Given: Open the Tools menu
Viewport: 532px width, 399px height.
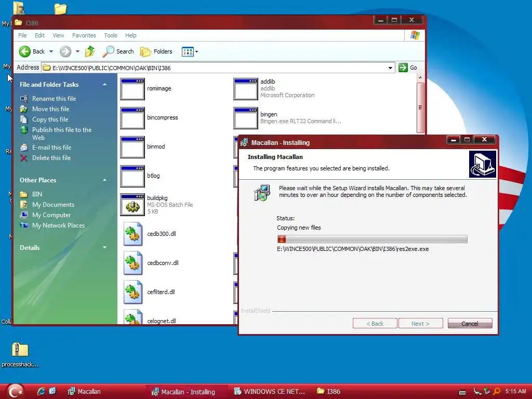Looking at the screenshot, I should pos(111,35).
